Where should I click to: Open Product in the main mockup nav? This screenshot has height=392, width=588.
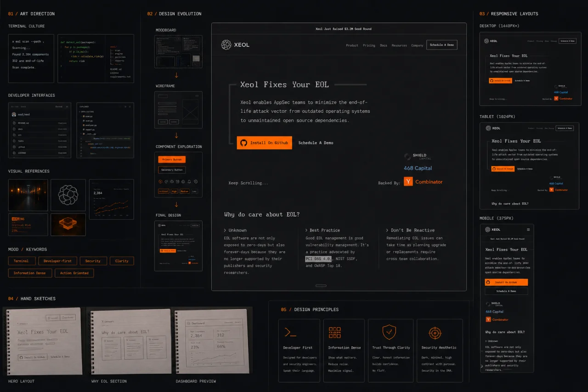(x=352, y=45)
